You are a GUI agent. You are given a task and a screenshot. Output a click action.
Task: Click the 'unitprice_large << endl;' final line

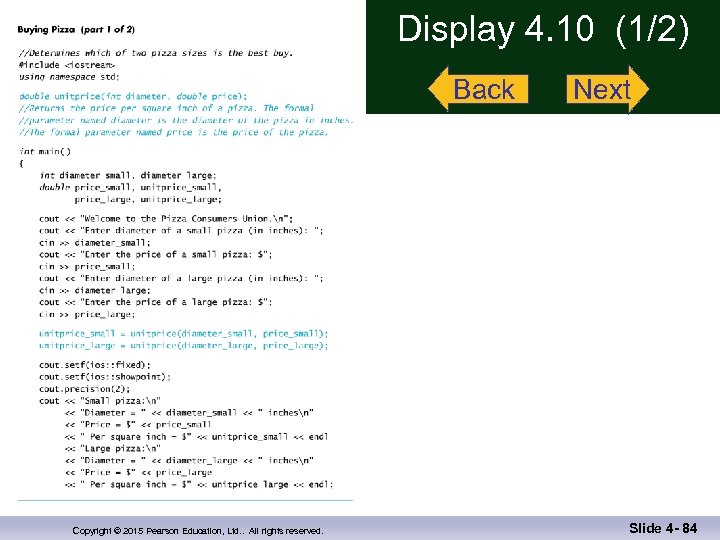click(x=199, y=484)
